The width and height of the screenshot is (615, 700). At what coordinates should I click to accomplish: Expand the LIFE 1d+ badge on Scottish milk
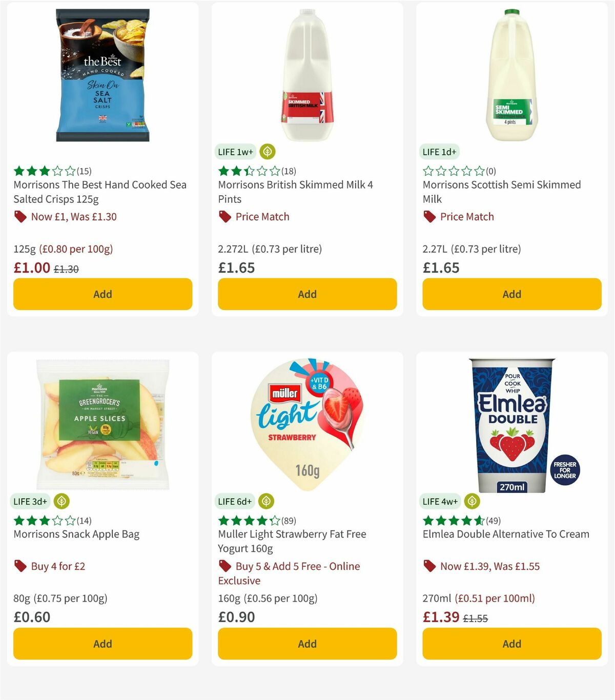click(x=439, y=152)
